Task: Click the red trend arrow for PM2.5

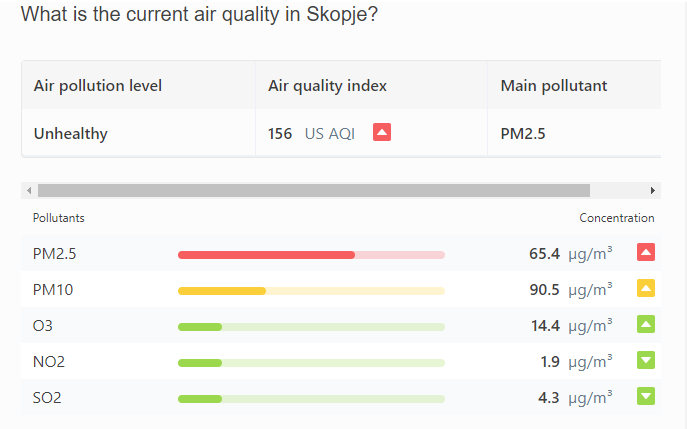Action: pos(646,253)
